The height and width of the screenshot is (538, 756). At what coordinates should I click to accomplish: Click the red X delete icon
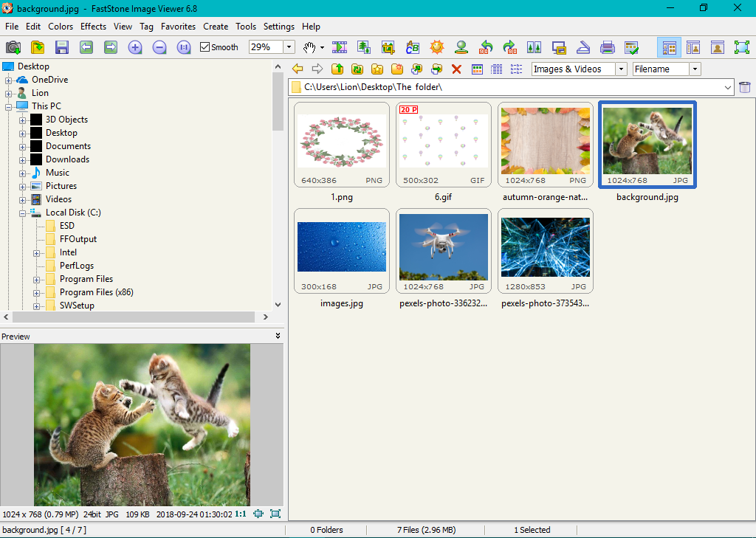point(456,69)
